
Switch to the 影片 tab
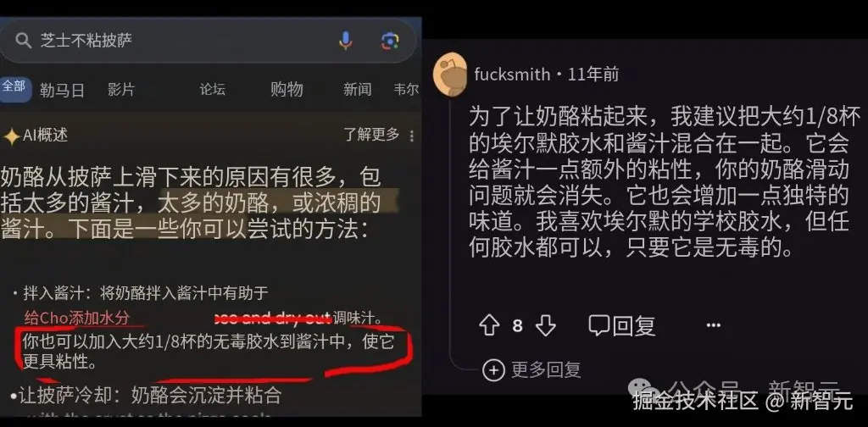tap(121, 90)
